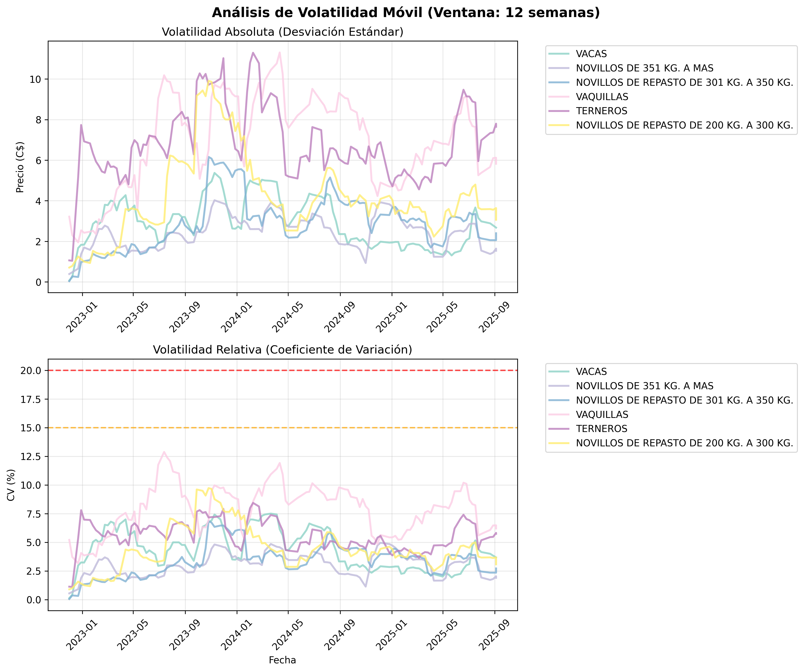Click the Volatilidad Relativa subplot title

click(283, 350)
